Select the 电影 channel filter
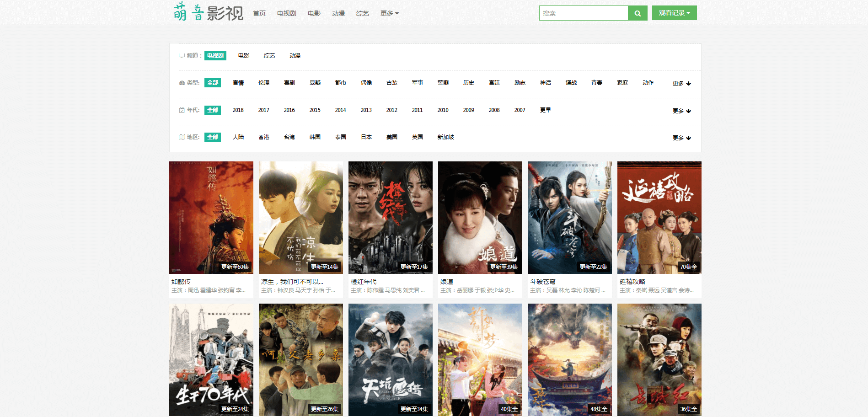The width and height of the screenshot is (868, 417). click(244, 56)
